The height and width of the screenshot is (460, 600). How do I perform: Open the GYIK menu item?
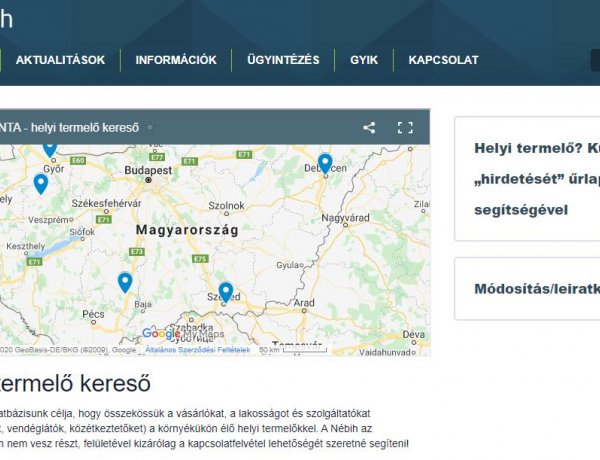tap(364, 60)
